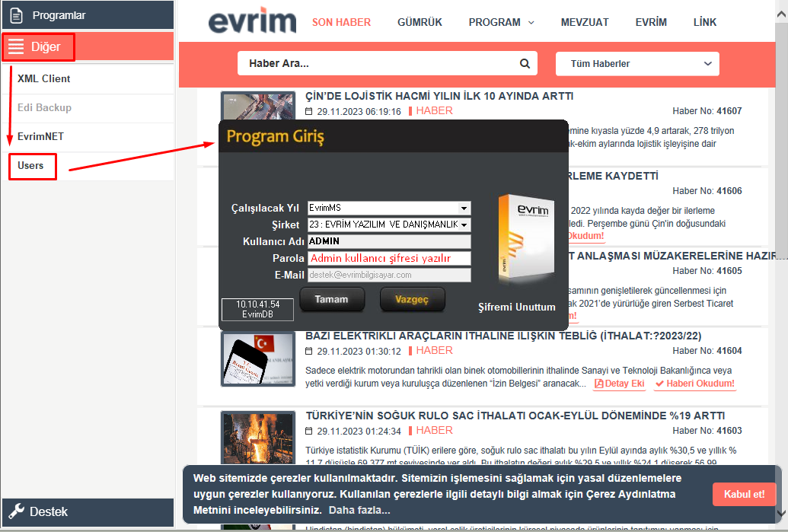788x532 pixels.
Task: Click the Tamam button
Action: click(x=332, y=299)
